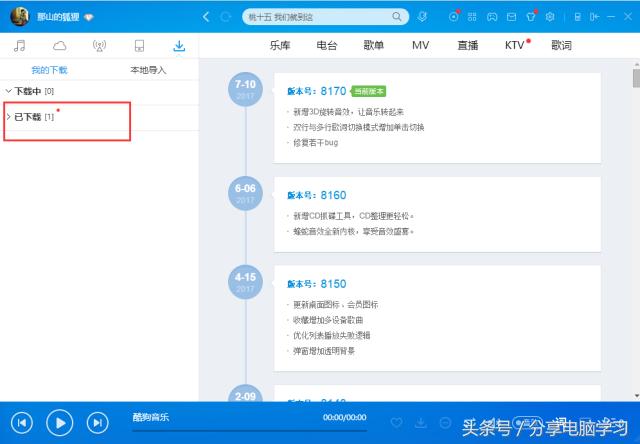The height and width of the screenshot is (444, 640).
Task: Click the 7-10 timeline date circle
Action: 245,89
